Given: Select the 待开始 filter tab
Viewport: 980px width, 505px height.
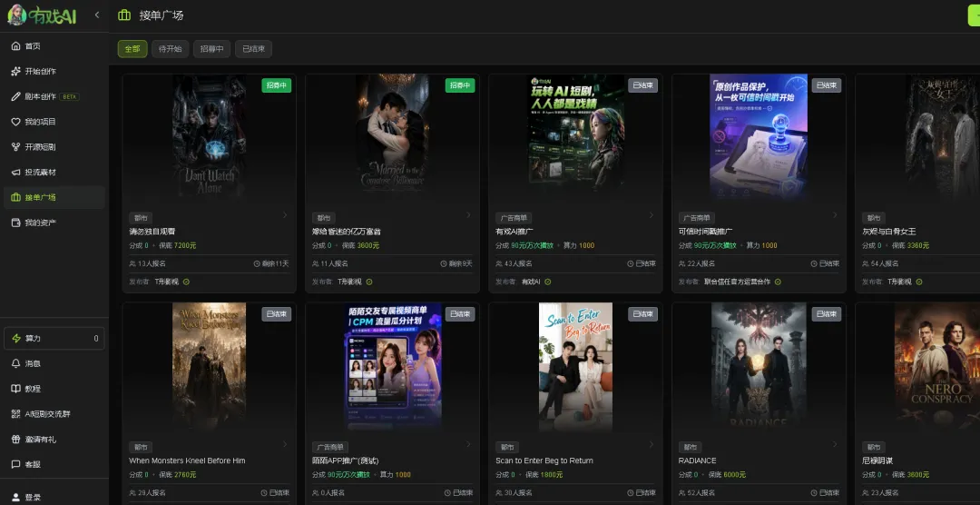Looking at the screenshot, I should (x=170, y=49).
